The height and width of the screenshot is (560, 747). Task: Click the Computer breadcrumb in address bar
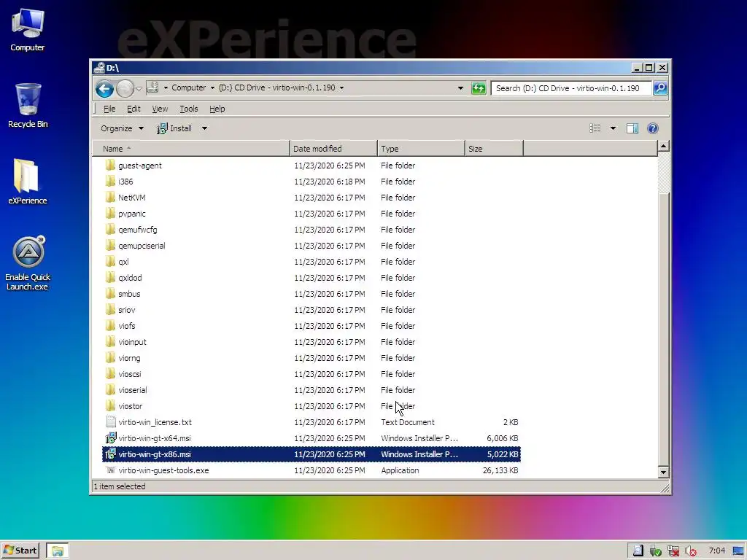(189, 87)
